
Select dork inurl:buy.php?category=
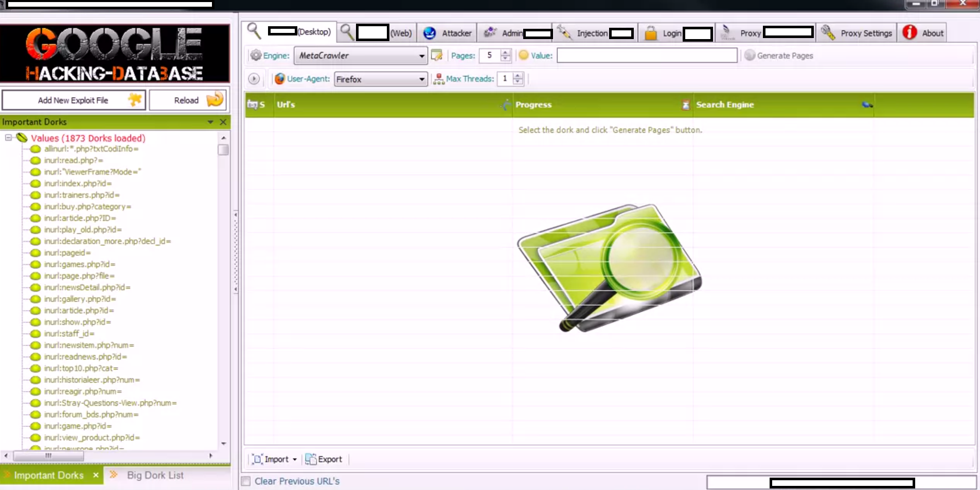coord(87,207)
